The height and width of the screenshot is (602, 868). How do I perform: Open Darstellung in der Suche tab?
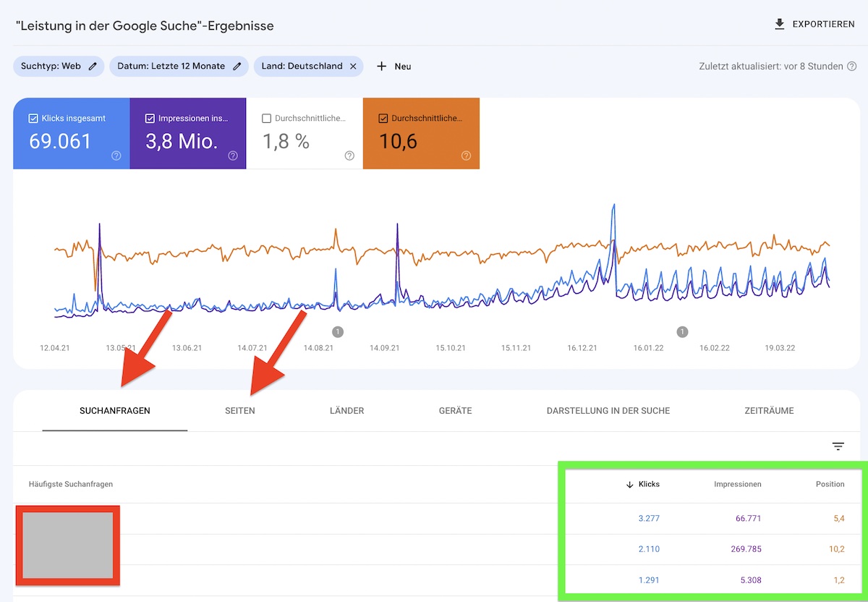point(608,410)
